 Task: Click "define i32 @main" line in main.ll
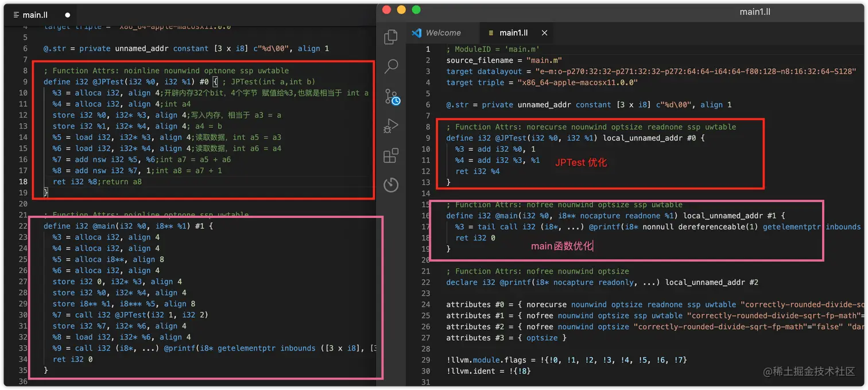pyautogui.click(x=128, y=226)
